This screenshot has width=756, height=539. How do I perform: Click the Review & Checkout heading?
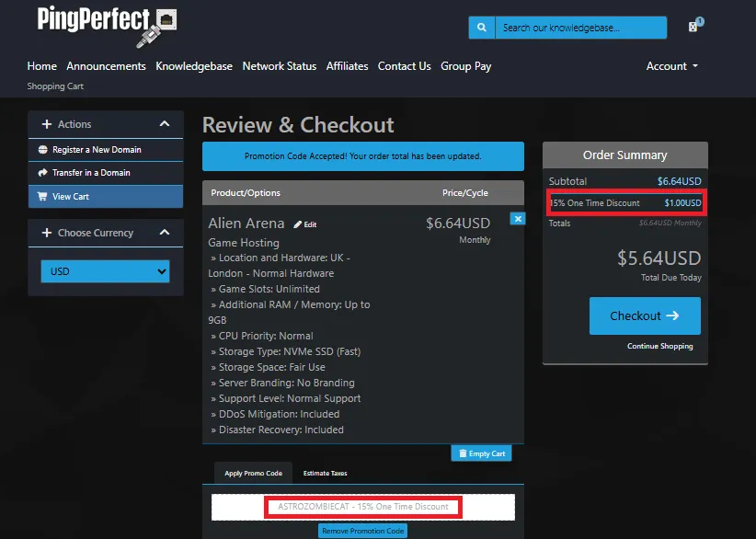tap(298, 125)
